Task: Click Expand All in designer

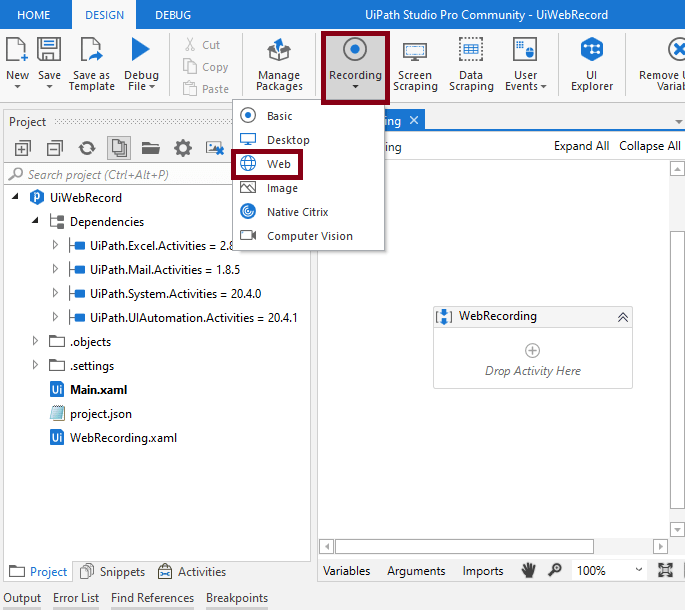Action: [581, 146]
